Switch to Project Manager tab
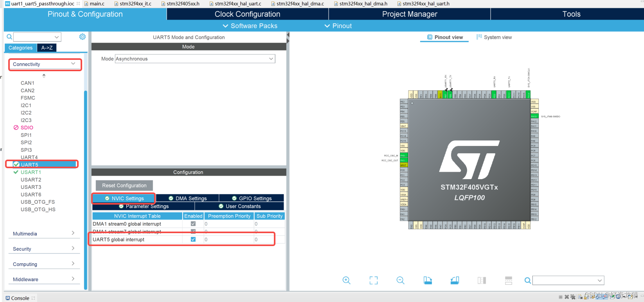Screen dimensions: 644x302 click(410, 14)
